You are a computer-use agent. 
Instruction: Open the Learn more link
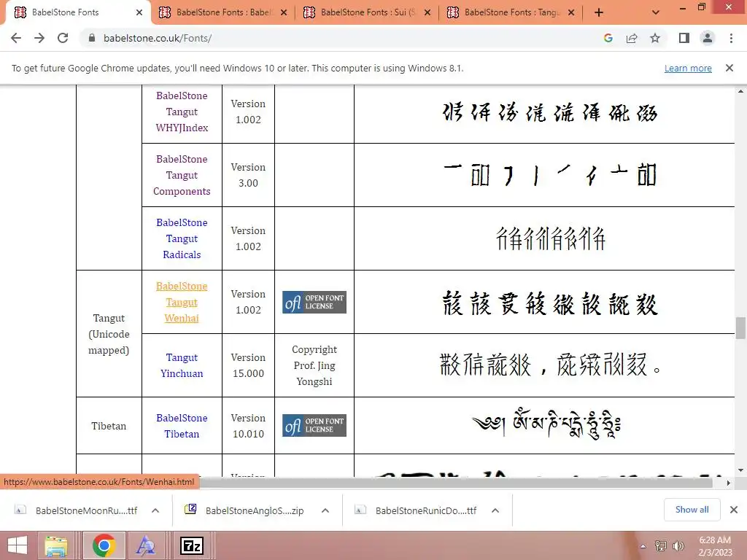point(688,68)
